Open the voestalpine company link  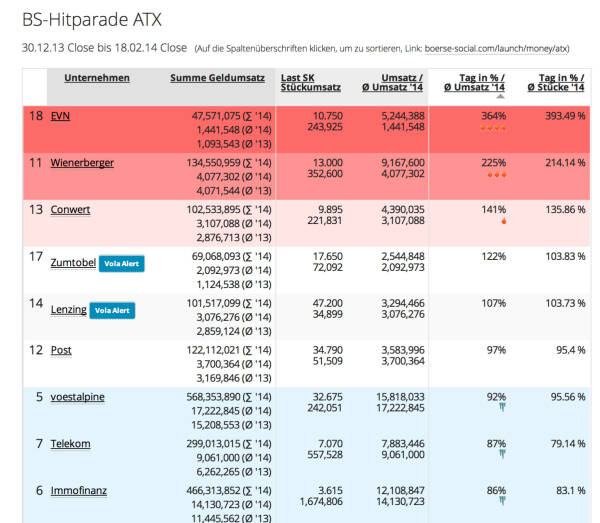77,397
